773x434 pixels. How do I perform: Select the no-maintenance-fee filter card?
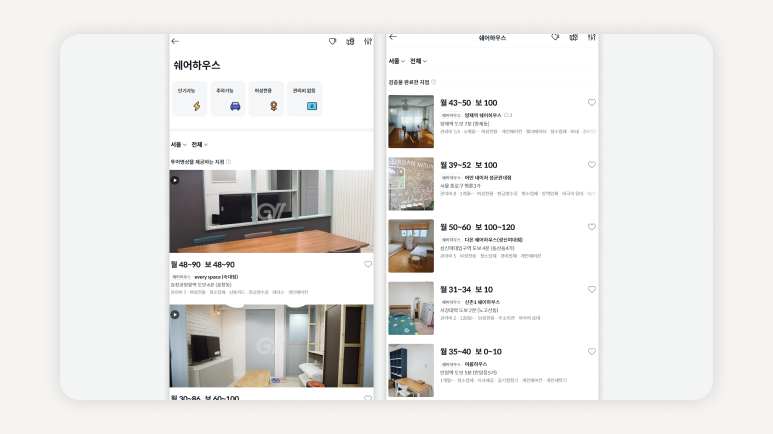point(305,99)
